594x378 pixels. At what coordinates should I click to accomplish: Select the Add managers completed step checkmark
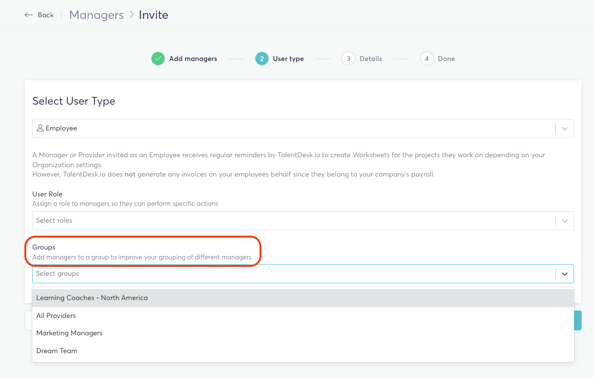point(158,59)
